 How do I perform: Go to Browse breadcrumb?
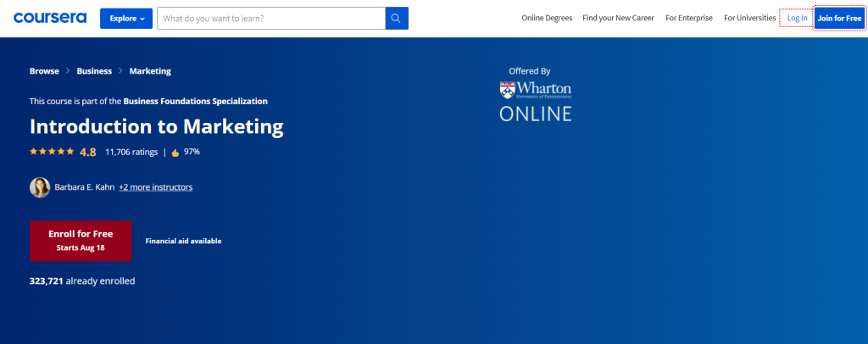tap(44, 71)
